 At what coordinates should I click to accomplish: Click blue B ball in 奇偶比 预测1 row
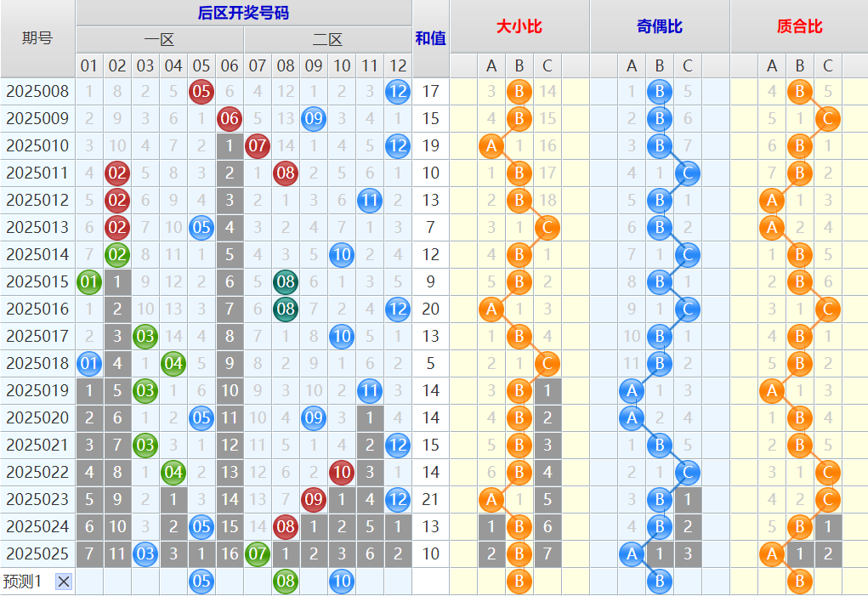(660, 581)
